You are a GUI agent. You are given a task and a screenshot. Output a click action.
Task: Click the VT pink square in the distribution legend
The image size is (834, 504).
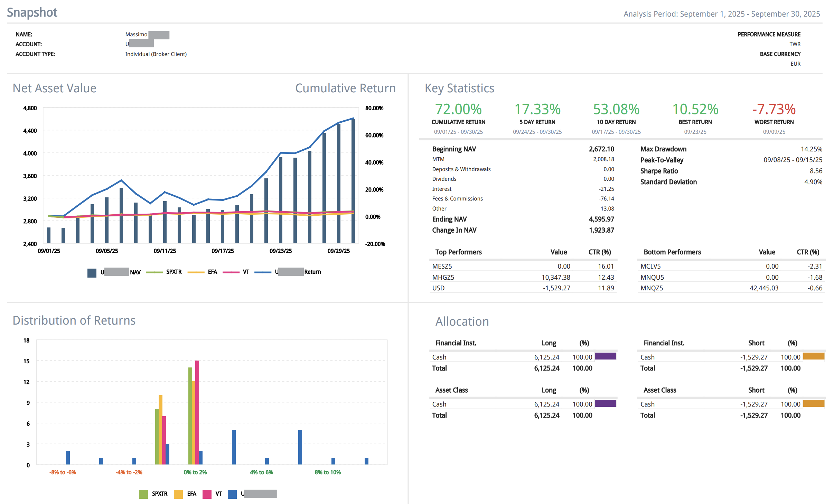click(207, 494)
